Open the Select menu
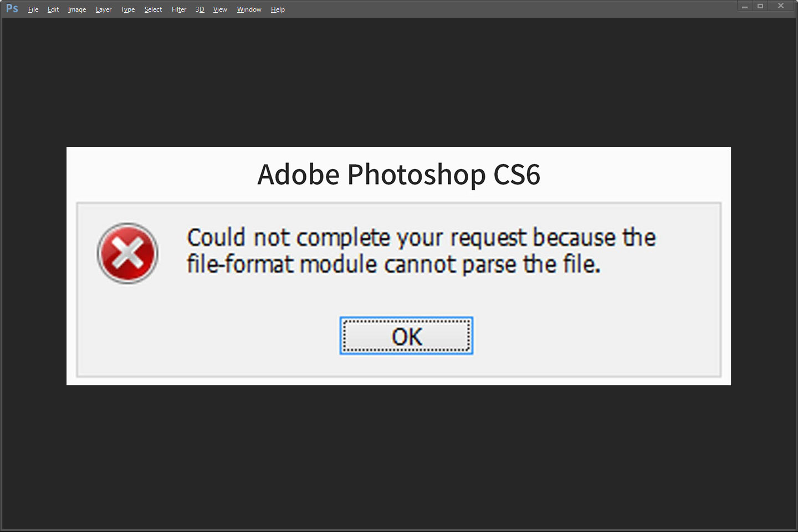This screenshot has height=532, width=798. tap(153, 9)
